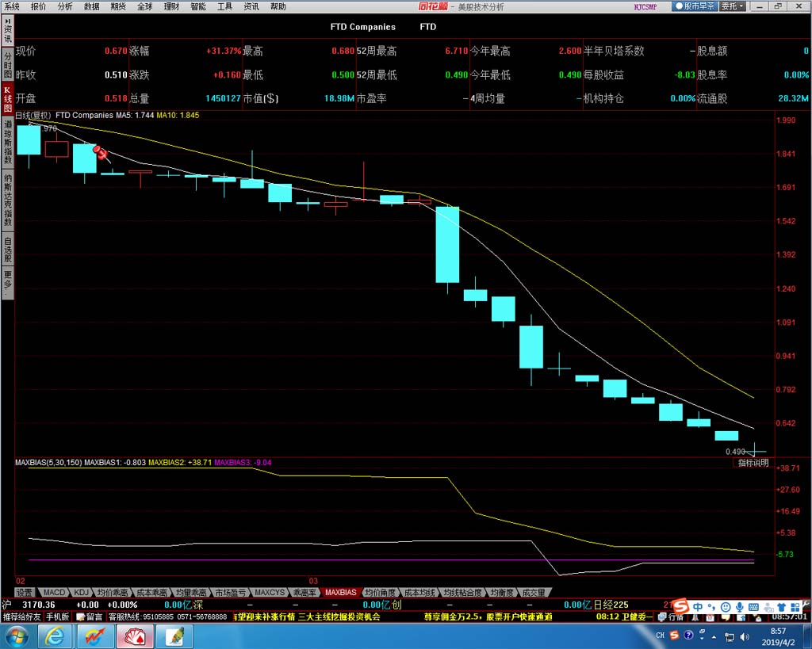Click the volume speaker tray icon
This screenshot has height=649, width=812.
point(745,636)
